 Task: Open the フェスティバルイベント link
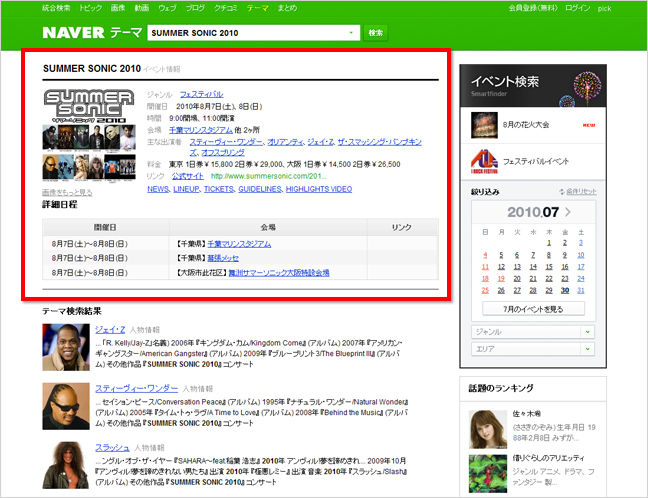coord(536,161)
